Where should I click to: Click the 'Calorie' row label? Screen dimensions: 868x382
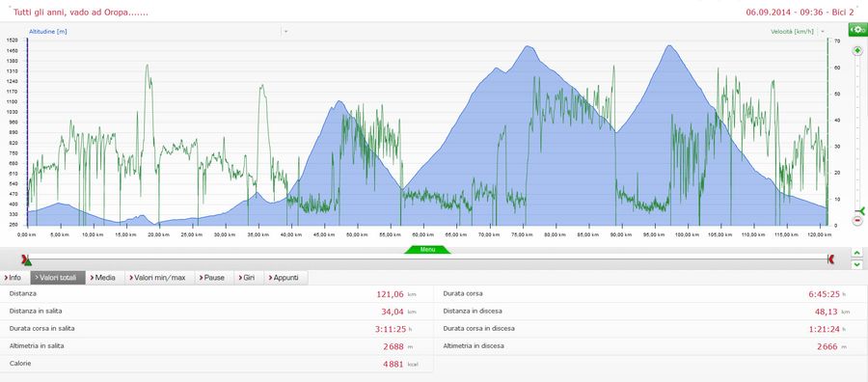click(x=20, y=363)
